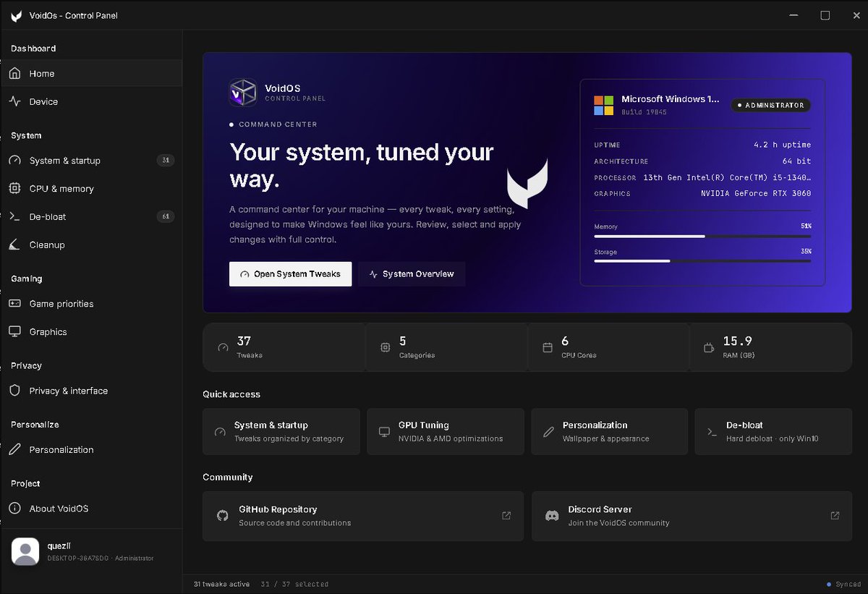This screenshot has width=868, height=594.
Task: Click the 'COMMAND CENTER' label
Action: pyautogui.click(x=278, y=124)
